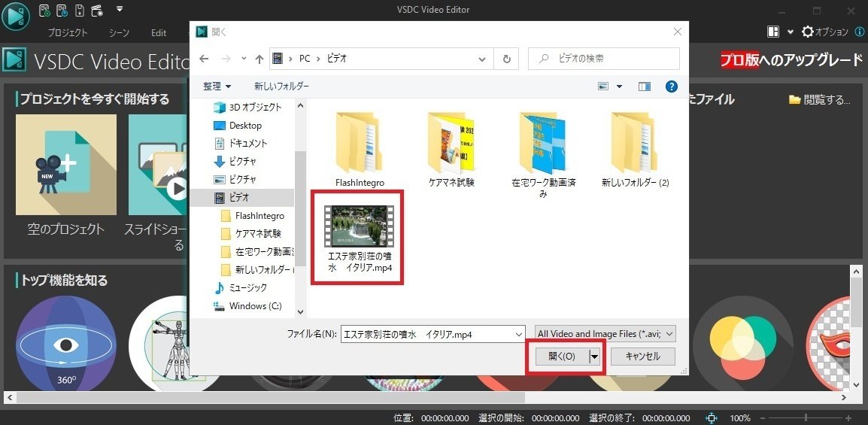Open the All Video and Image Files filter
This screenshot has width=868, height=425.
coord(605,334)
